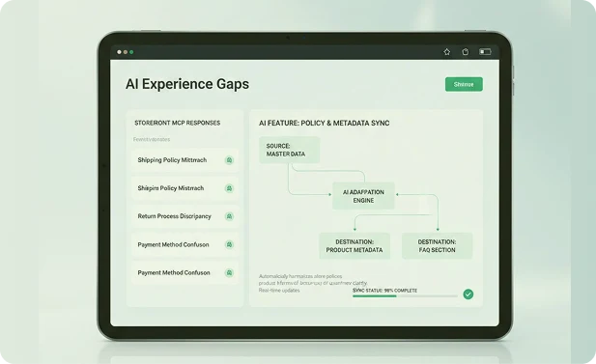Click the green button beside AI Experience Gaps

(464, 84)
